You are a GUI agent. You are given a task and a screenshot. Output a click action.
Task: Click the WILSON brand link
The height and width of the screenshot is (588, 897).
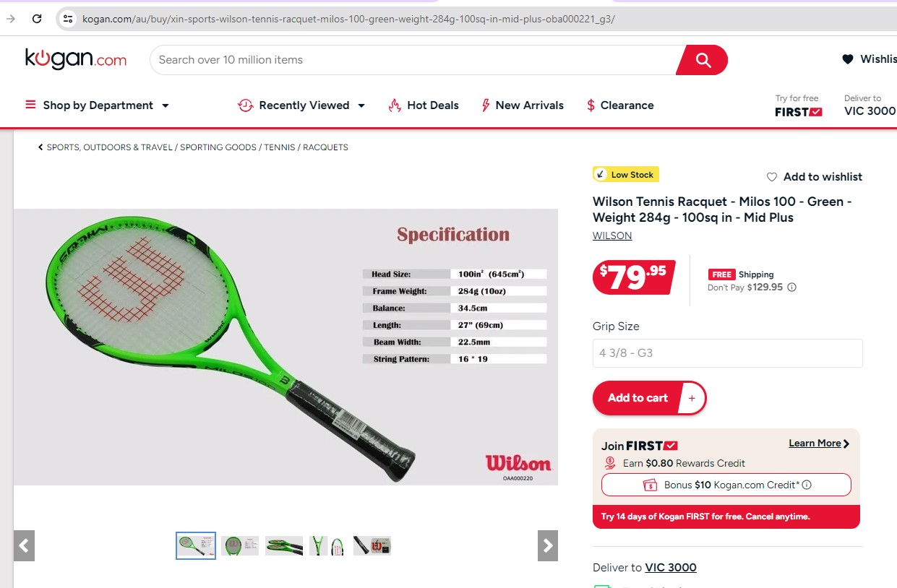coord(612,236)
